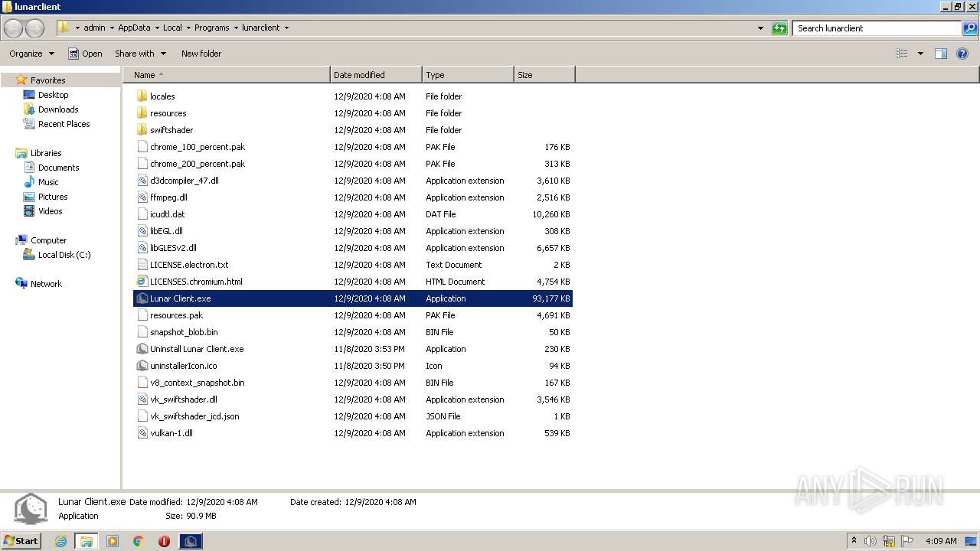This screenshot has height=551, width=980.
Task: Click the Search lunarclient input field
Action: pyautogui.click(x=877, y=28)
